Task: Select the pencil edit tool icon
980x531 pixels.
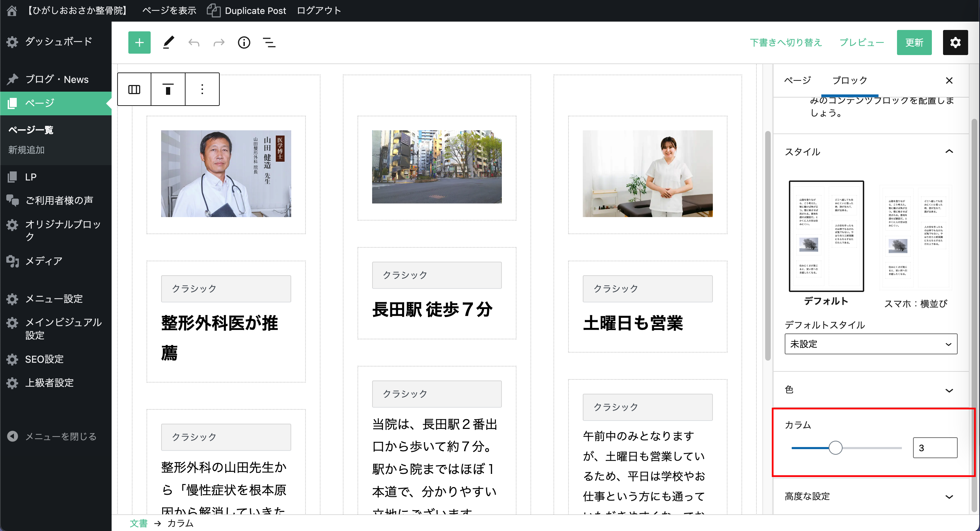Action: pyautogui.click(x=168, y=42)
